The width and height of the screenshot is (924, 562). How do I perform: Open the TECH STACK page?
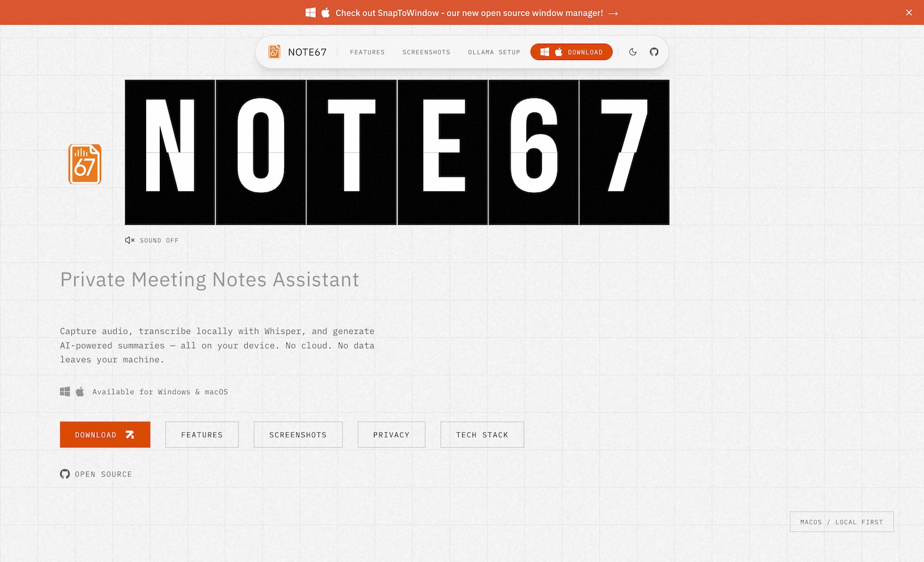pyautogui.click(x=482, y=434)
